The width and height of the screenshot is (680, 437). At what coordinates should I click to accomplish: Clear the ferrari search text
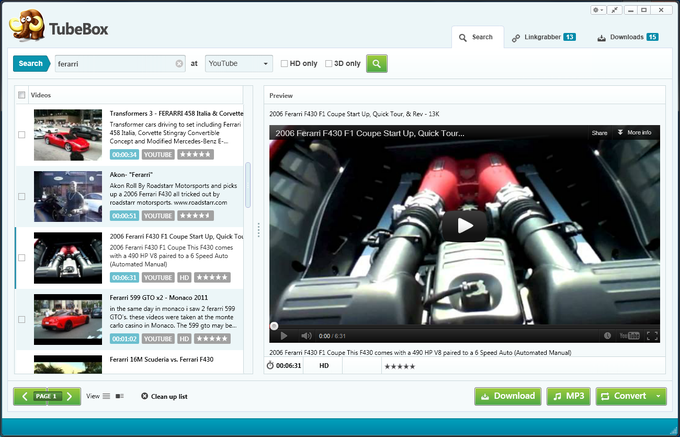coord(179,64)
